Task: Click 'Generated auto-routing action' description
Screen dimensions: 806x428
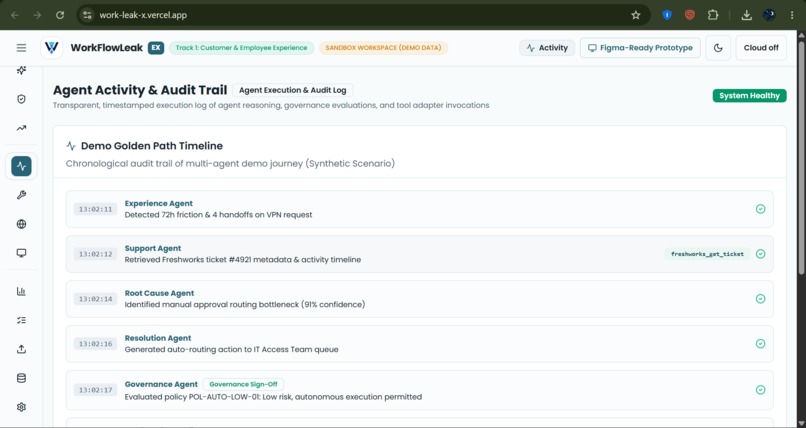Action: pos(231,349)
